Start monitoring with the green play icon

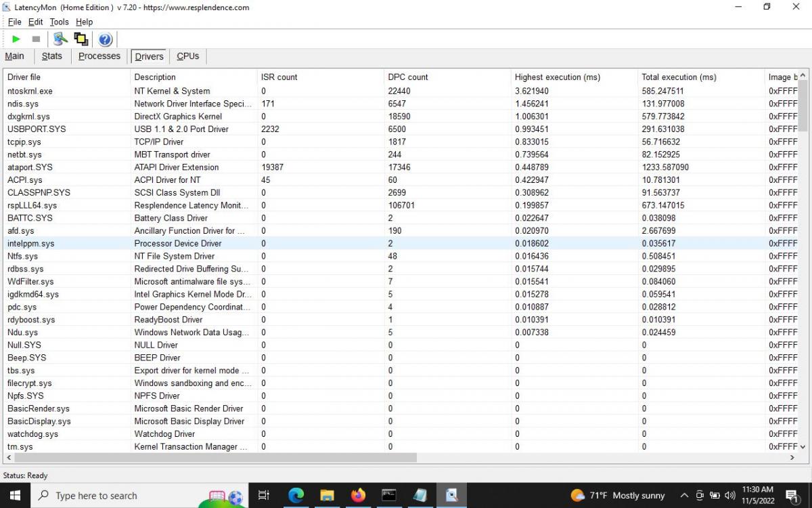(x=16, y=39)
